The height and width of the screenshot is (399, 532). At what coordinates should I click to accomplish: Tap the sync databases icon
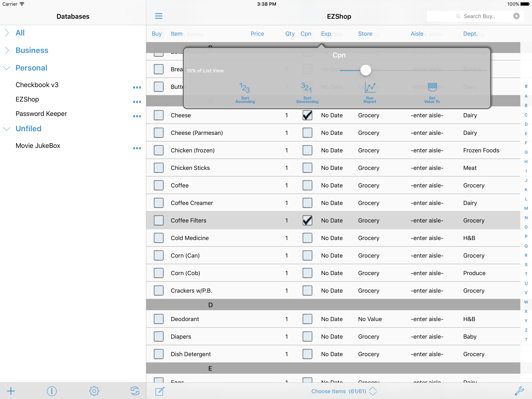(135, 391)
